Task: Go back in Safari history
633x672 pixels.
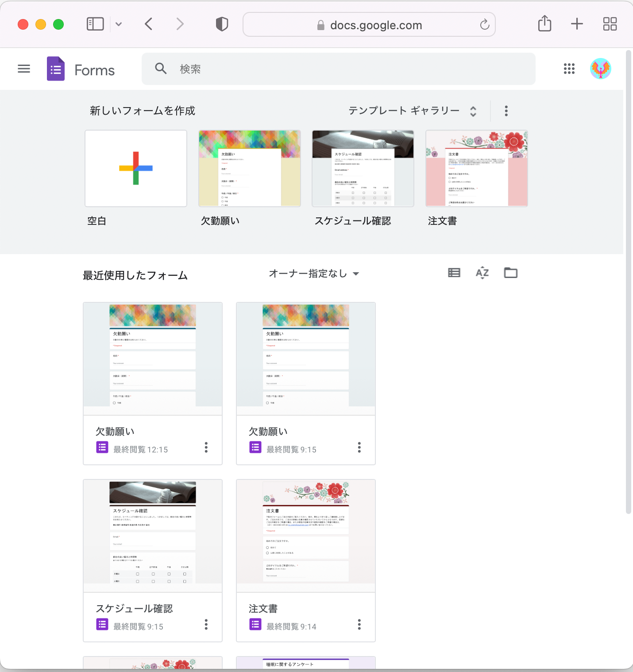Action: pos(149,24)
